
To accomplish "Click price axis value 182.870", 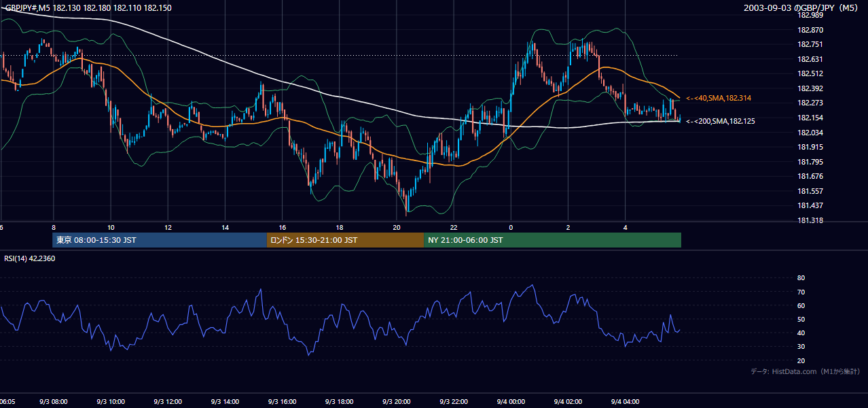I will point(810,30).
